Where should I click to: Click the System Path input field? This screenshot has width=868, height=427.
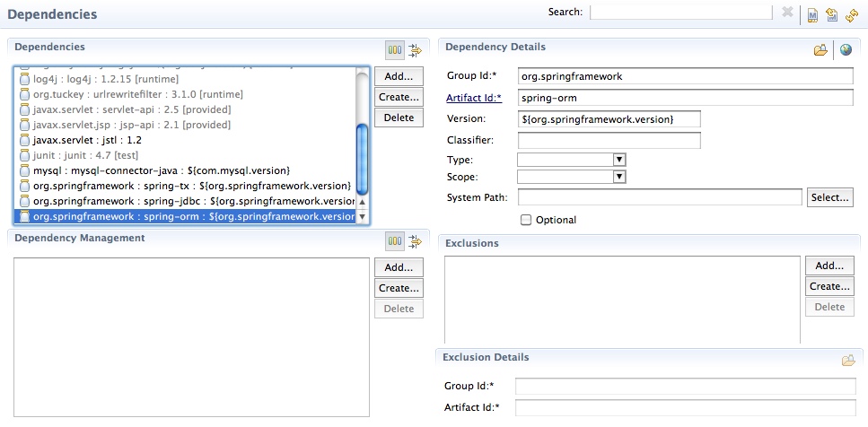click(x=660, y=197)
